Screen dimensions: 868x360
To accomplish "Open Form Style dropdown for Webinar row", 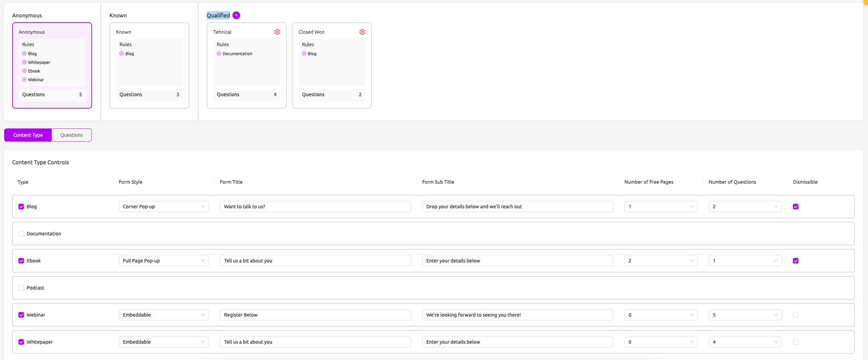I will pyautogui.click(x=164, y=315).
